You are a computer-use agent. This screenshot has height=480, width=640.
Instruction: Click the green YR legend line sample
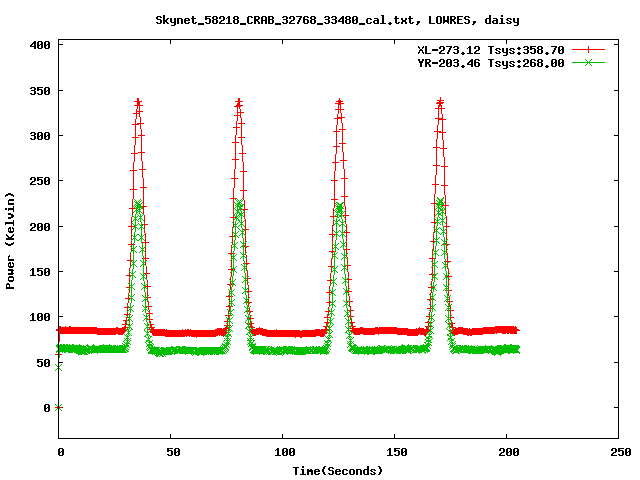pos(588,62)
